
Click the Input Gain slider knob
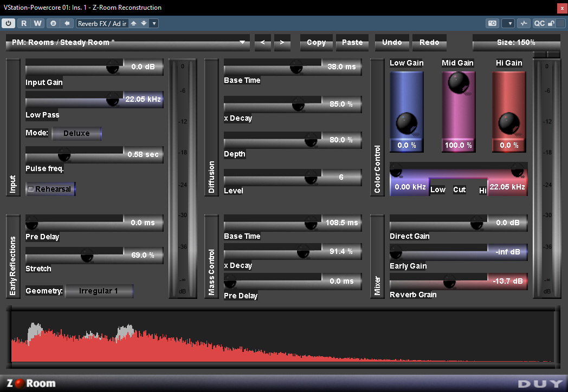(x=113, y=67)
